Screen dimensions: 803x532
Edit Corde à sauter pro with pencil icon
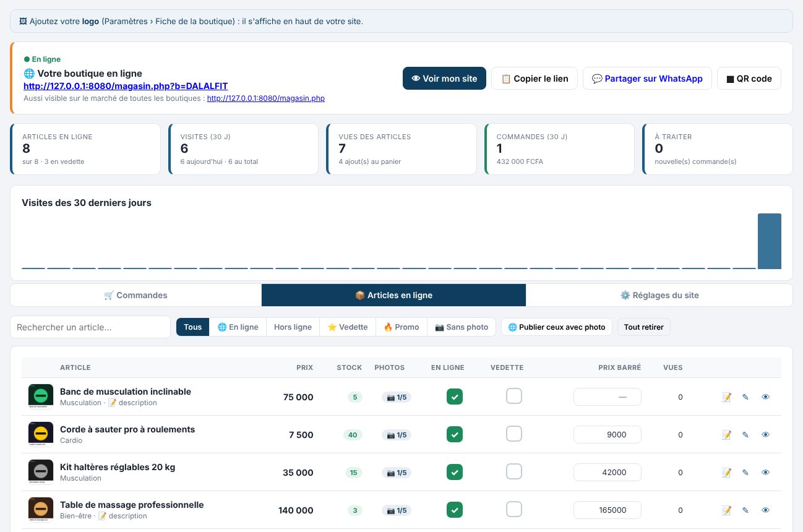click(x=745, y=435)
